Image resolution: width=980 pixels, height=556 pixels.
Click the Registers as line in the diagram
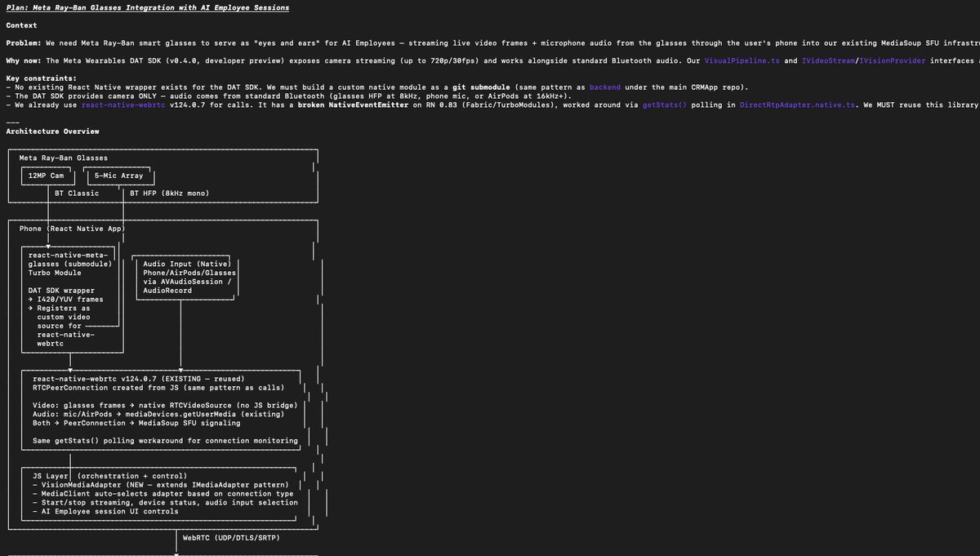59,308
